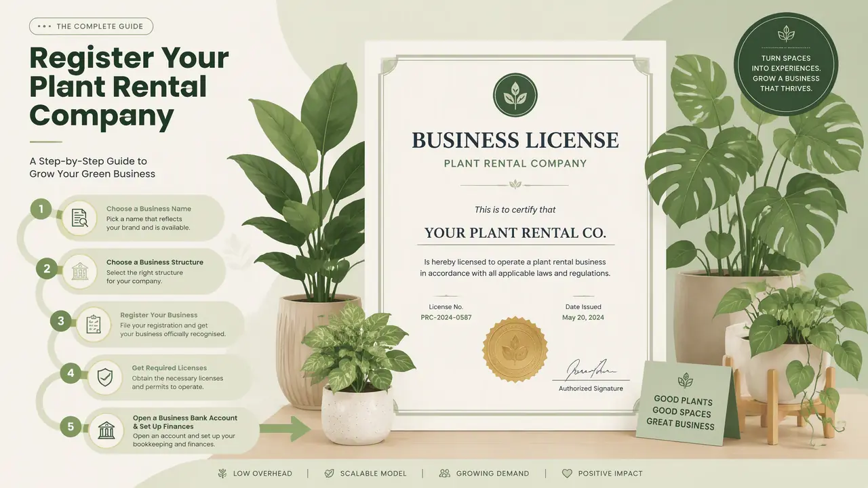
Task: Click the step number 5 circle
Action: tap(71, 426)
